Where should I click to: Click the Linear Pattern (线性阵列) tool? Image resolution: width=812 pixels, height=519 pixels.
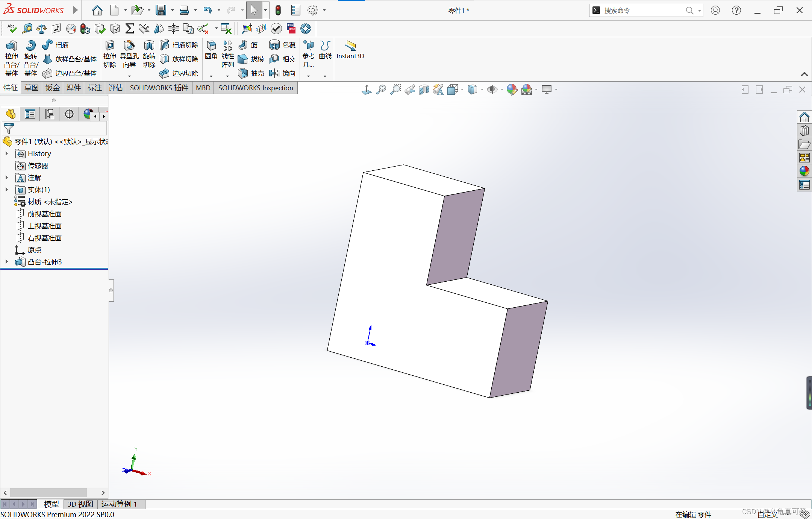click(x=227, y=55)
